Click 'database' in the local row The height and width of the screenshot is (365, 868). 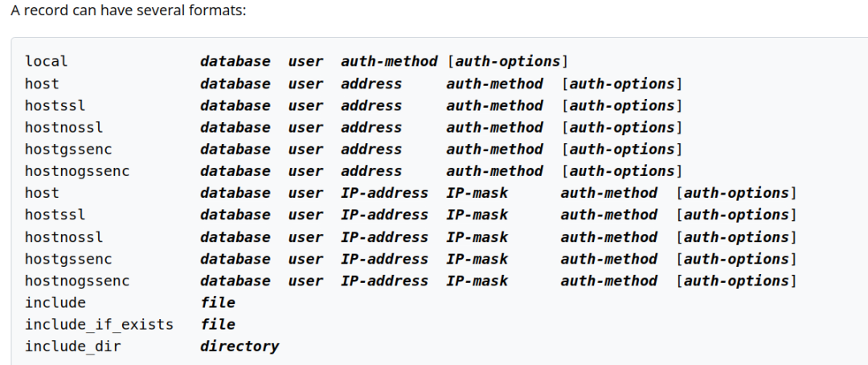point(235,61)
